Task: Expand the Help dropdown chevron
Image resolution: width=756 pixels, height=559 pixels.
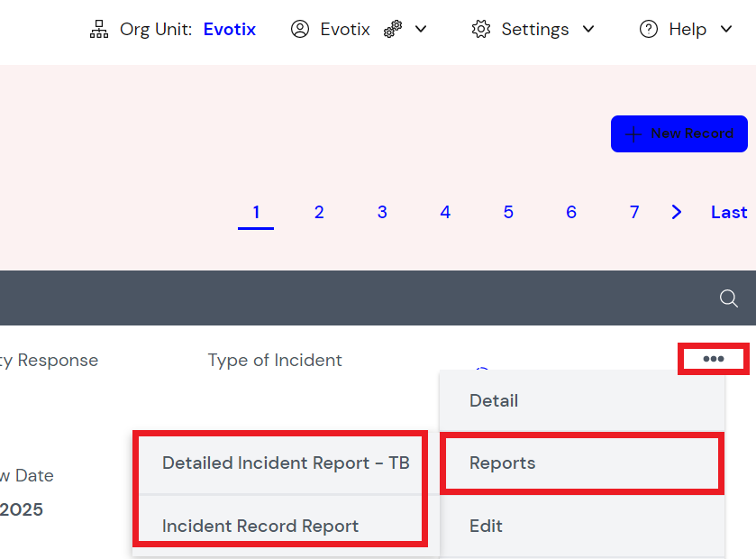Action: tap(726, 29)
